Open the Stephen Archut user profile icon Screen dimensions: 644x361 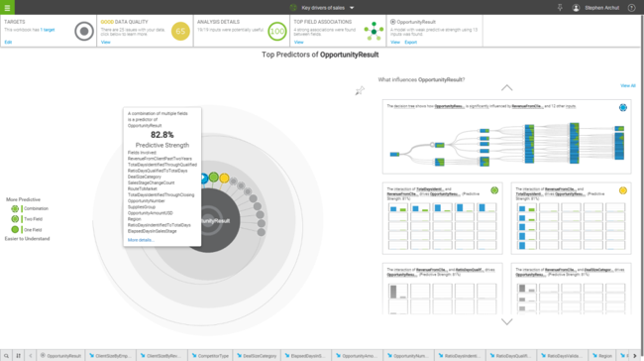(576, 8)
